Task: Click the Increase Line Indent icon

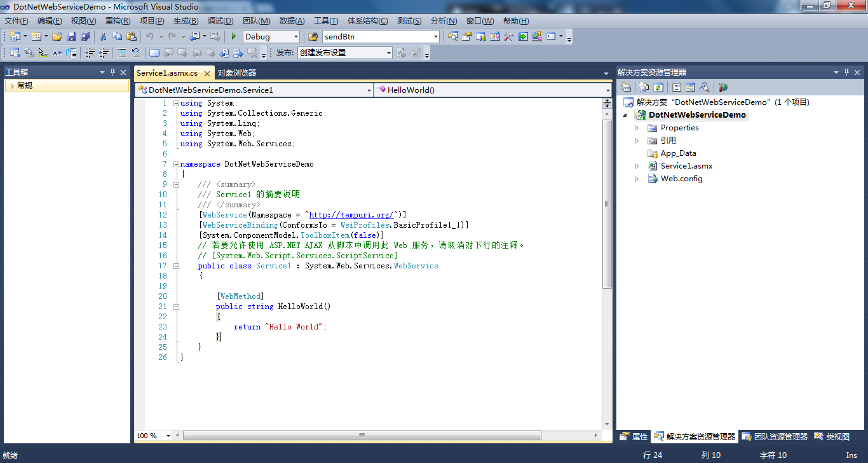Action: tap(104, 53)
